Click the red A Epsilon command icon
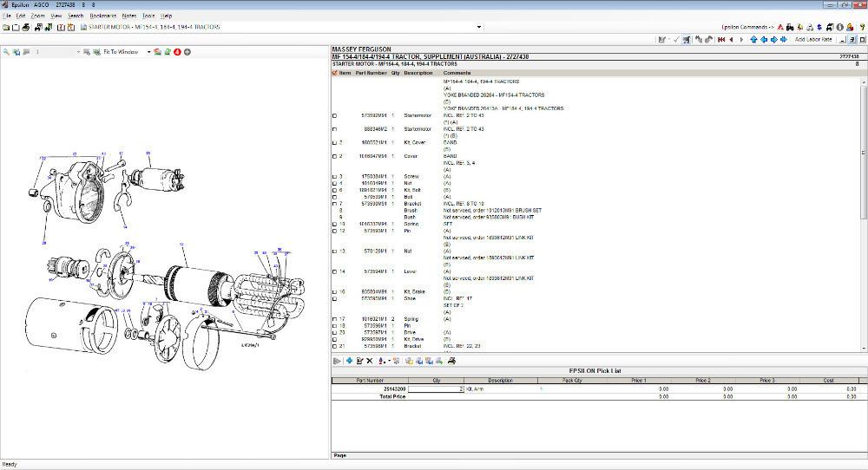Screen dimensions: 868x470 click(x=780, y=27)
